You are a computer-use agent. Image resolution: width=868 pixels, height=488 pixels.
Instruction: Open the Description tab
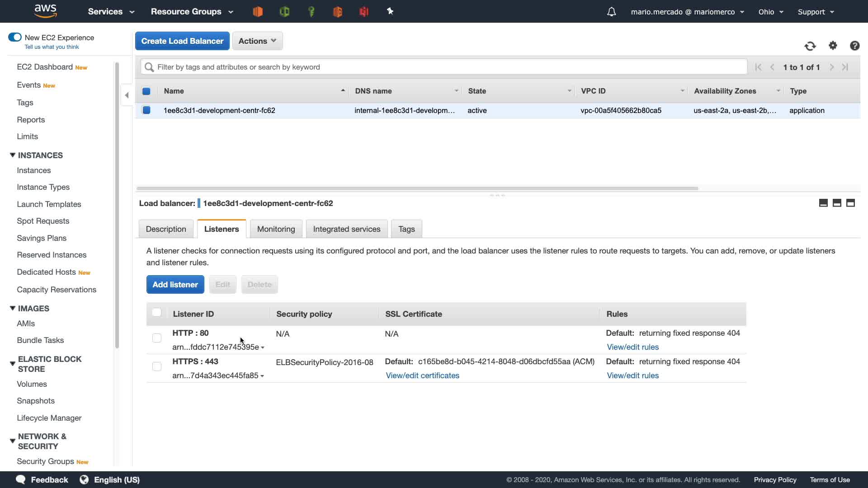166,229
